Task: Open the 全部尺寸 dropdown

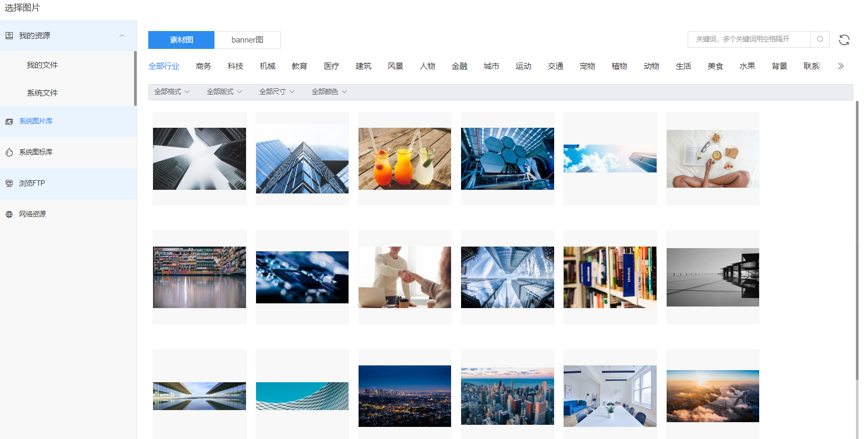Action: [277, 92]
